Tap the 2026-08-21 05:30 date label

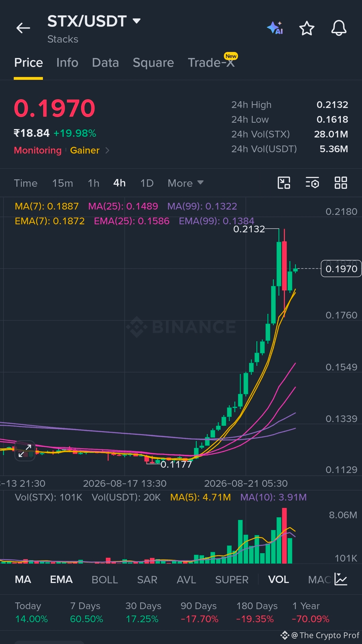[246, 483]
